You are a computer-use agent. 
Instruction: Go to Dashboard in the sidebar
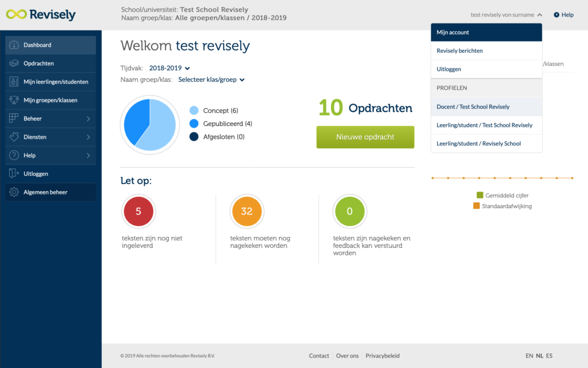[x=51, y=45]
